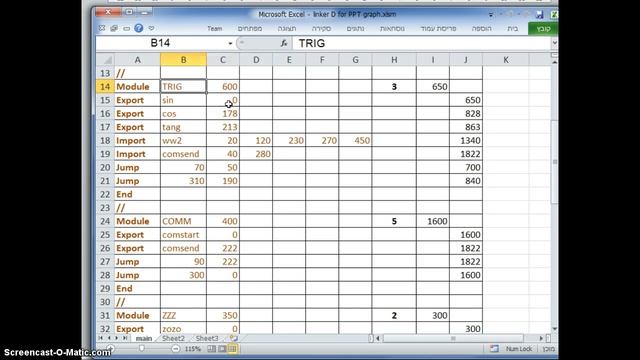Open the Page Layout tab (פריסת עמוד)
The width and height of the screenshot is (640, 360).
[438, 29]
